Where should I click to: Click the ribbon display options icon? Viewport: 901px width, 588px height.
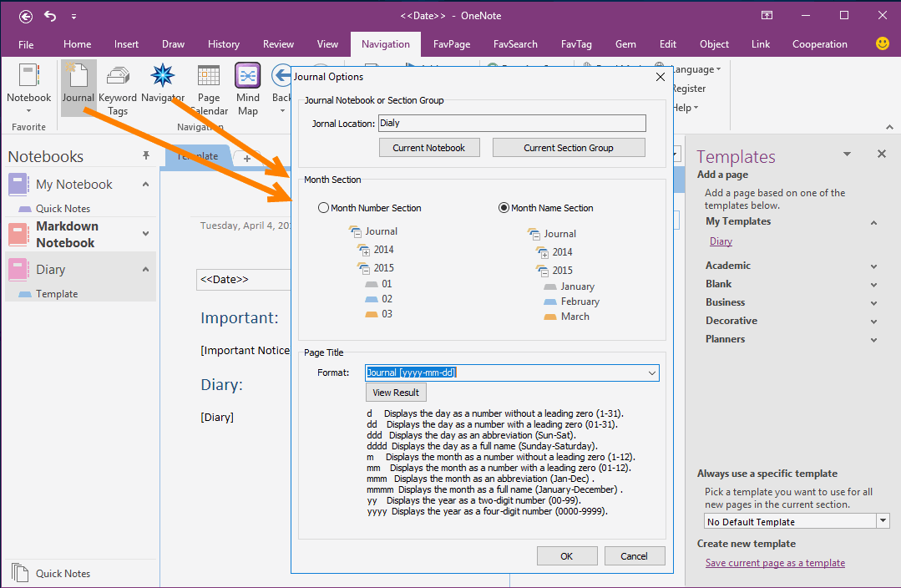click(767, 16)
